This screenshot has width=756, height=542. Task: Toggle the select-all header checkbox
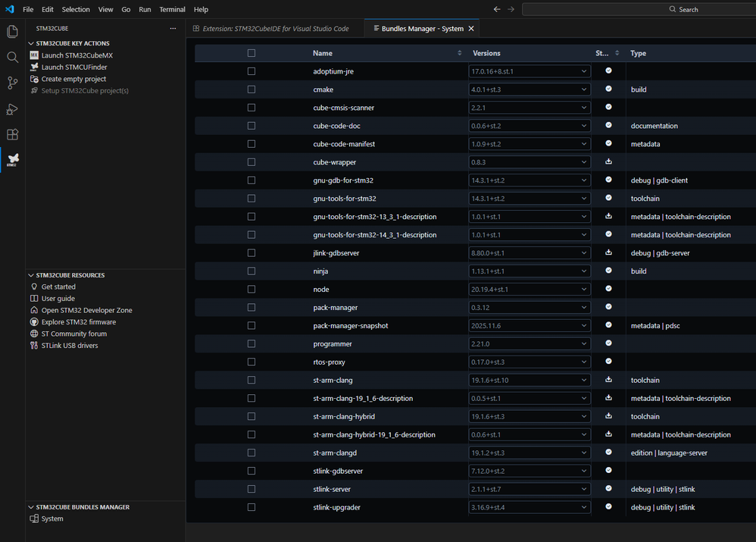point(251,53)
